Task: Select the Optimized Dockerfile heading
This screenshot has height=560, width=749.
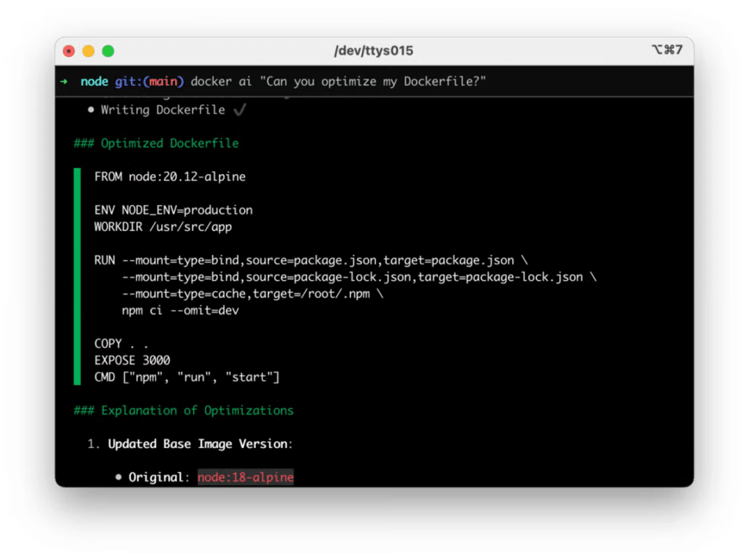Action: coord(157,143)
